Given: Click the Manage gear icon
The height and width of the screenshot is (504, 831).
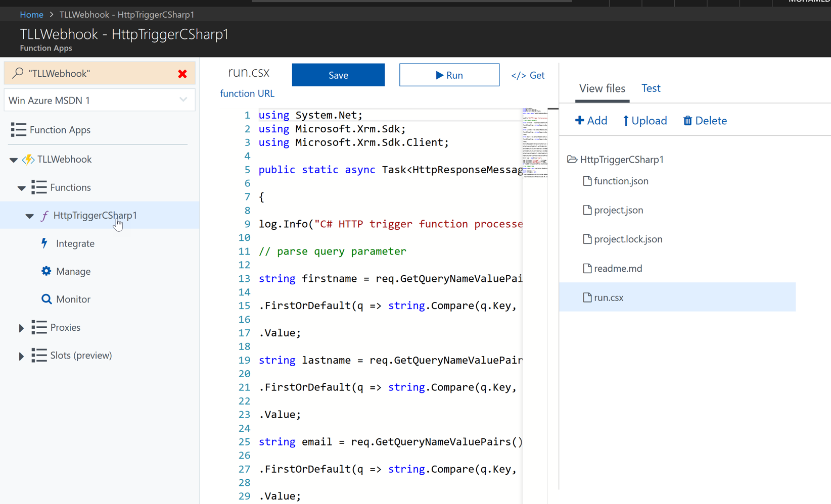Looking at the screenshot, I should pyautogui.click(x=46, y=271).
